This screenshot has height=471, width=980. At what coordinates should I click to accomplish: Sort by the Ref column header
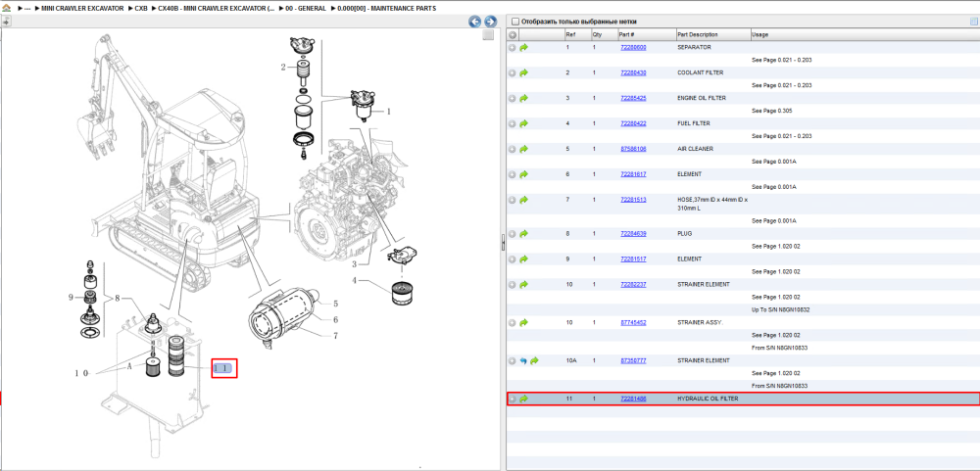click(577, 34)
